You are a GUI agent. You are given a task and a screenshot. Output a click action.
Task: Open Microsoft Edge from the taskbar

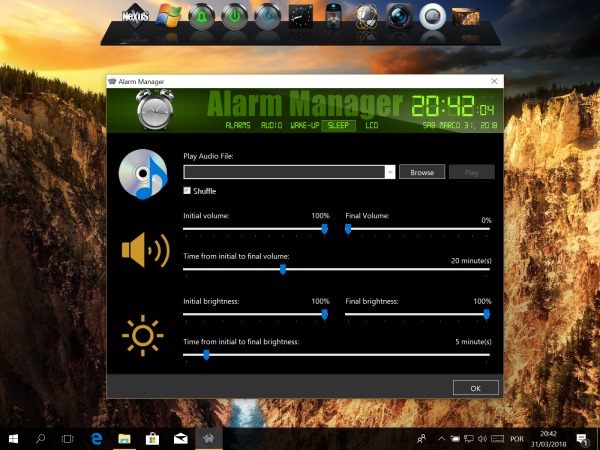(x=97, y=438)
